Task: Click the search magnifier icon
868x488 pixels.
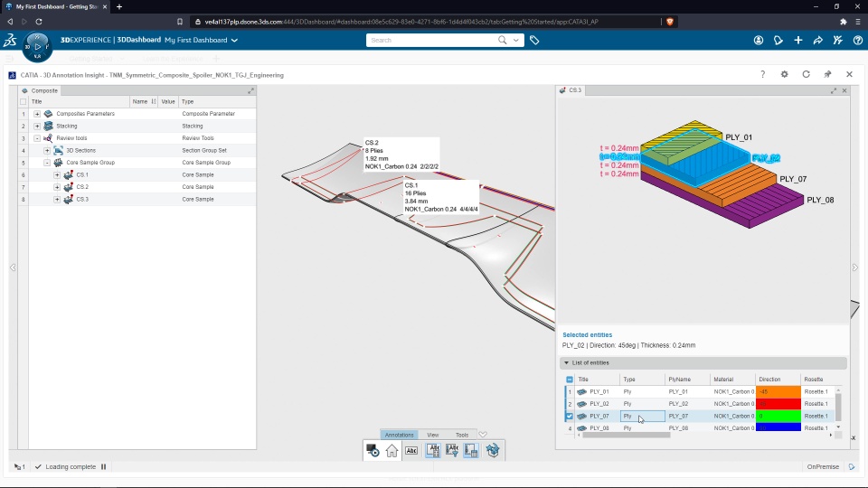Action: coord(502,40)
